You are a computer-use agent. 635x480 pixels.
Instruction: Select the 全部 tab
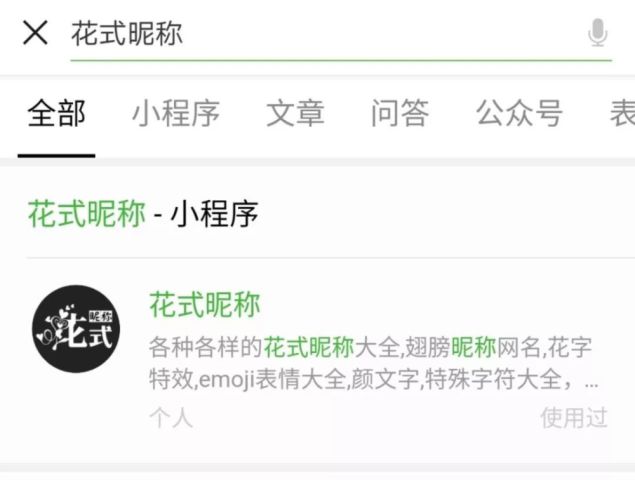coord(56,114)
